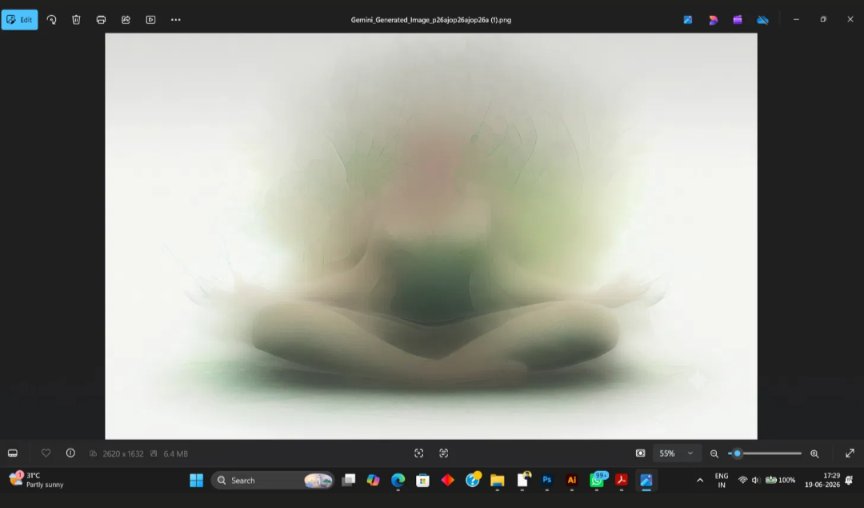Viewport: 864px width, 508px height.
Task: Restore down the Photos window
Action: [x=823, y=20]
